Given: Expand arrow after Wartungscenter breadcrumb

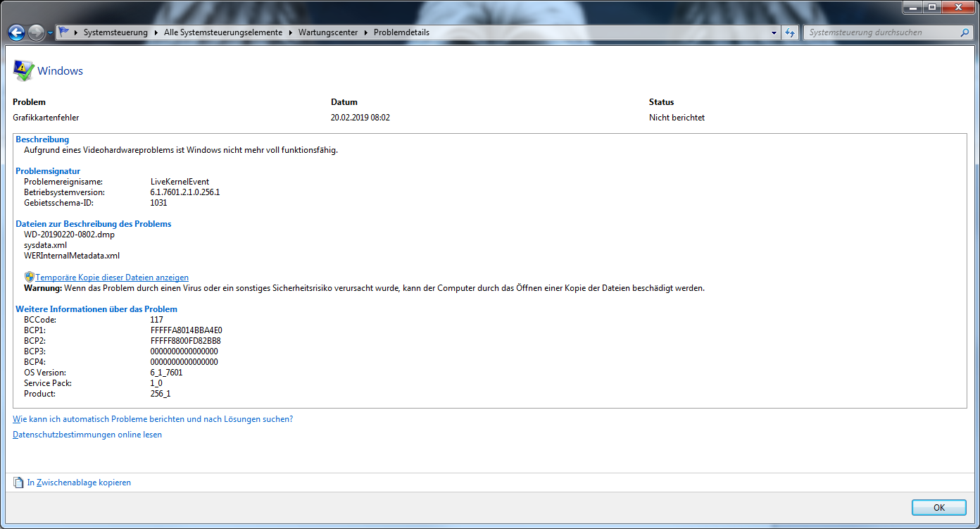Looking at the screenshot, I should click(365, 32).
